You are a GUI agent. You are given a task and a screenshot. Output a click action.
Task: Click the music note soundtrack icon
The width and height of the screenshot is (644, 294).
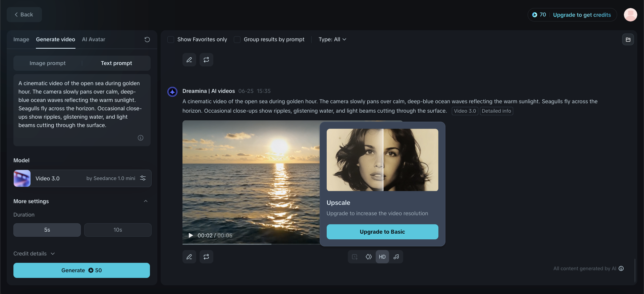click(396, 257)
